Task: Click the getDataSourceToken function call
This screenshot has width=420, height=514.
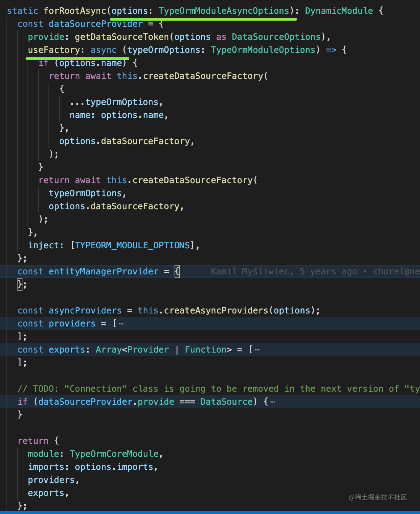Action: coord(122,37)
